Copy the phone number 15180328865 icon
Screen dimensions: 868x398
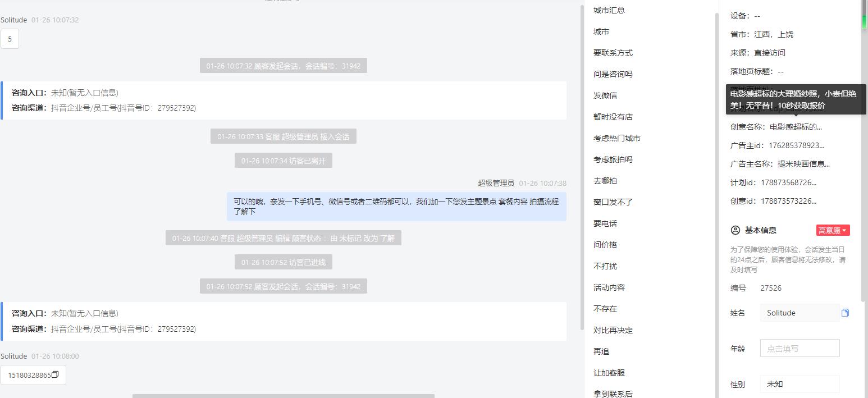point(55,375)
